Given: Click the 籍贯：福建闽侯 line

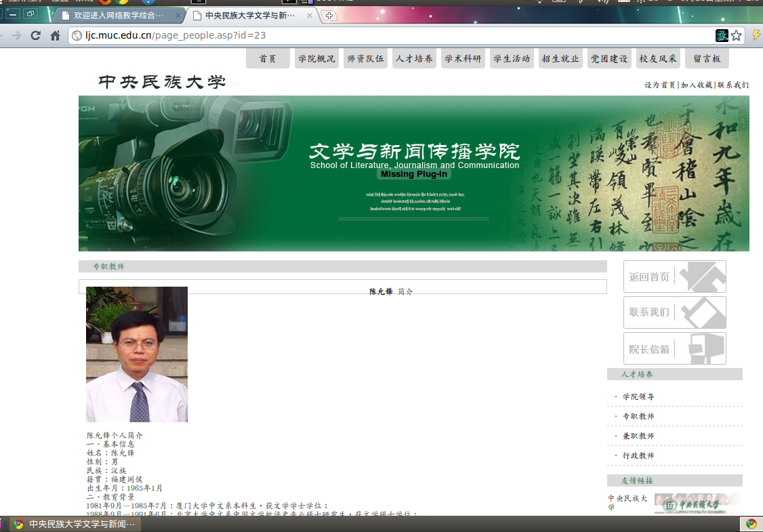Looking at the screenshot, I should tap(115, 479).
